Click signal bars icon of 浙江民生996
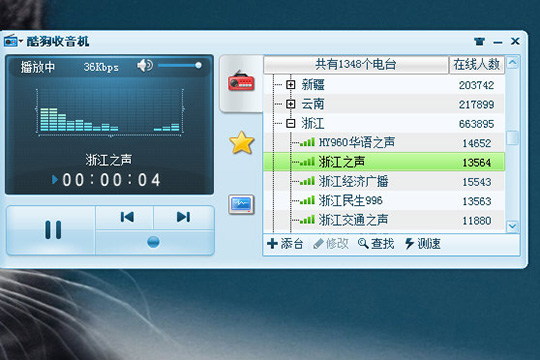Image resolution: width=540 pixels, height=360 pixels. (x=307, y=200)
